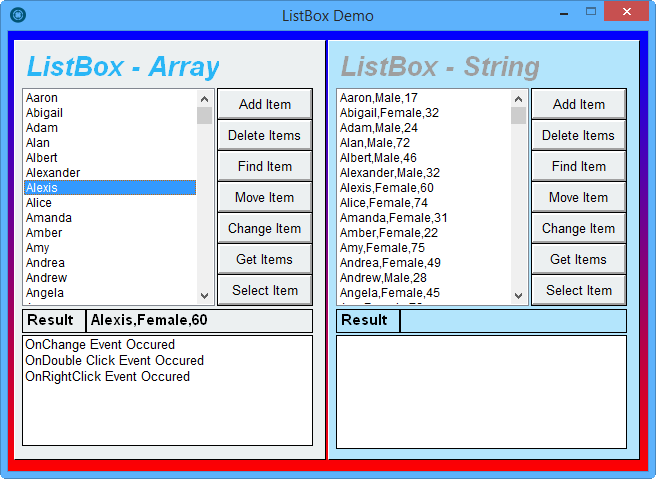656x479 pixels.
Task: Click Select Item in Array panel
Action: click(x=265, y=290)
